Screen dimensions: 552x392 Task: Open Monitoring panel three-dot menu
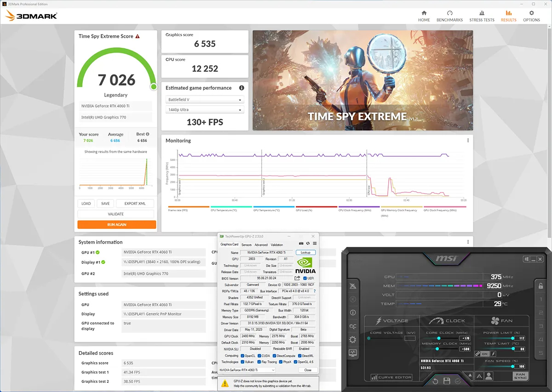[x=468, y=141]
